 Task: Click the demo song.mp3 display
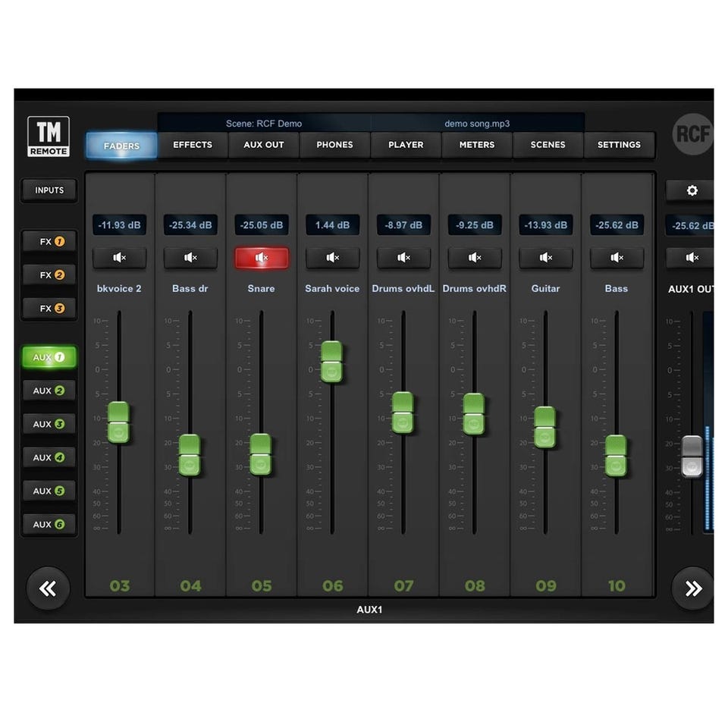click(x=477, y=124)
